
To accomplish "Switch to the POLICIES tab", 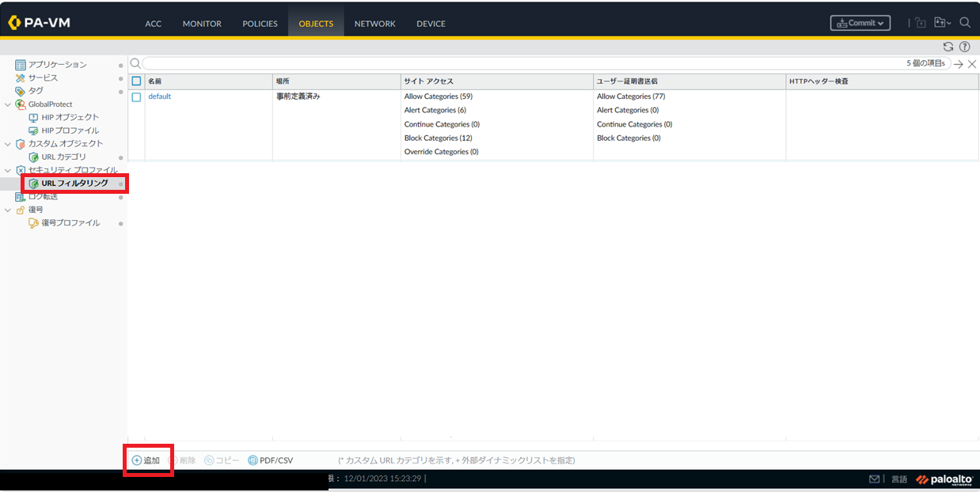I will point(260,24).
